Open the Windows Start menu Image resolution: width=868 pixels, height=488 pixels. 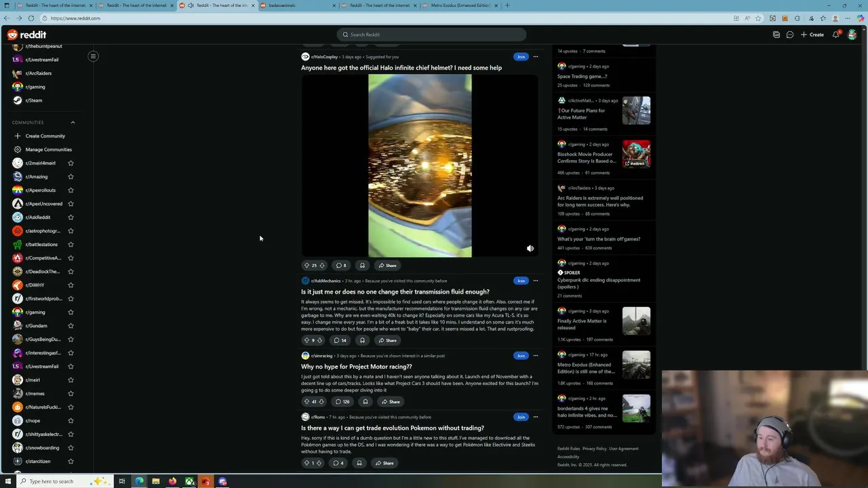[7, 482]
